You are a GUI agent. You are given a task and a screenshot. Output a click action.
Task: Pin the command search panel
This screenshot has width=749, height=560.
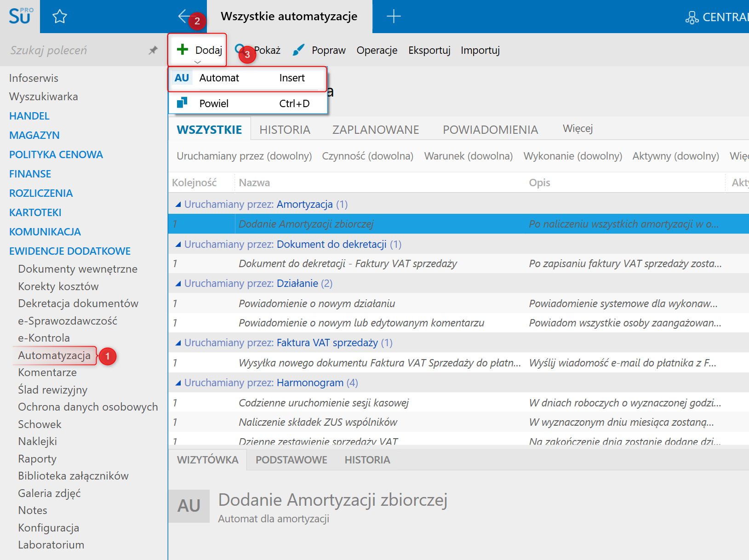153,50
